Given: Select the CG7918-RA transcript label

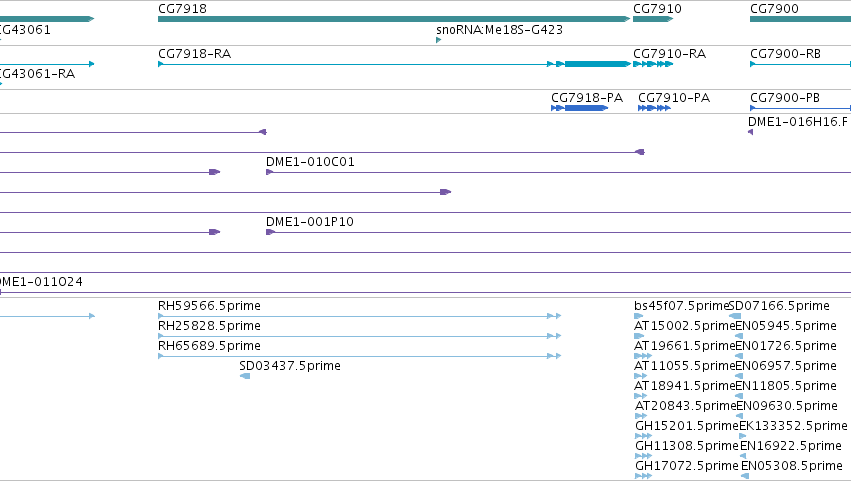Looking at the screenshot, I should (x=194, y=54).
